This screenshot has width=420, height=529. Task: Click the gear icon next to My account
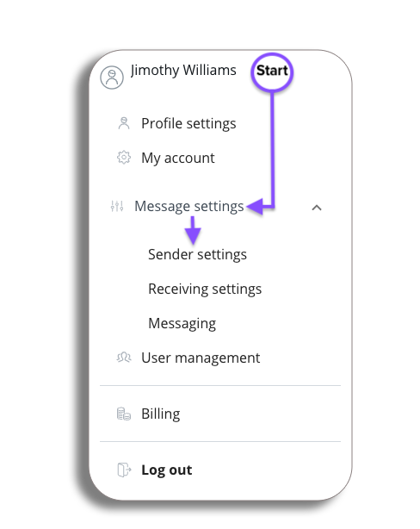click(124, 157)
